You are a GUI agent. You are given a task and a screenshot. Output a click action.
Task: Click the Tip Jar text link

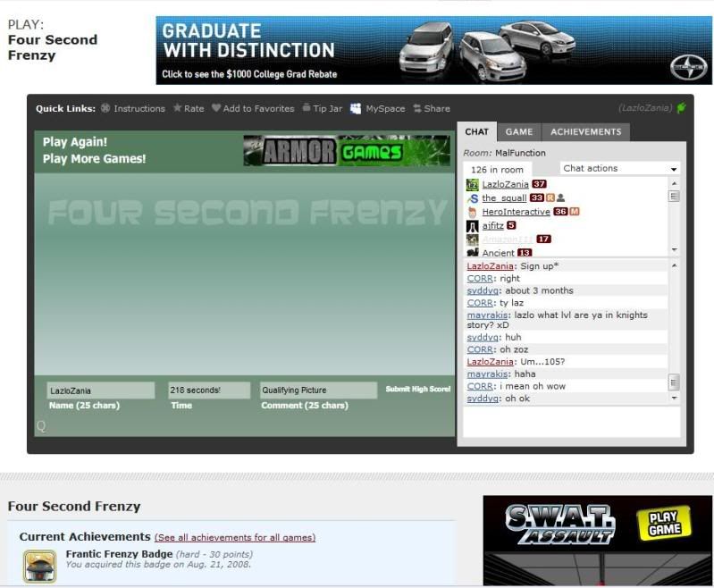pos(327,108)
